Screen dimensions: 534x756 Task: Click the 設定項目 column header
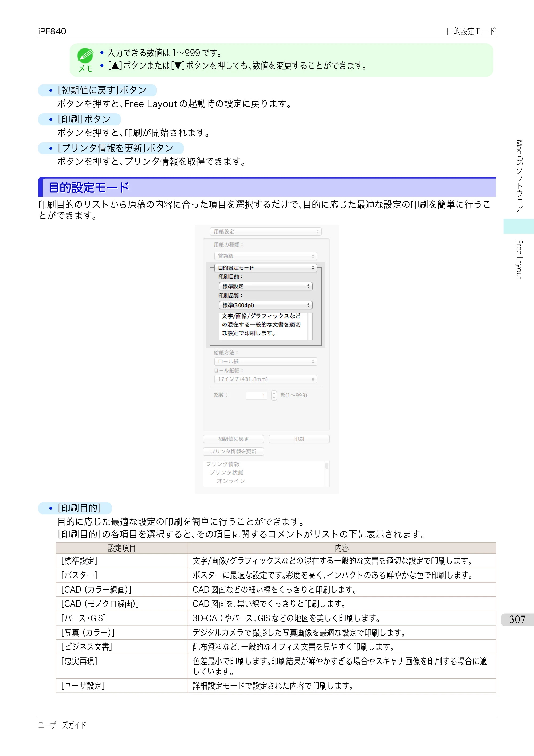(122, 548)
